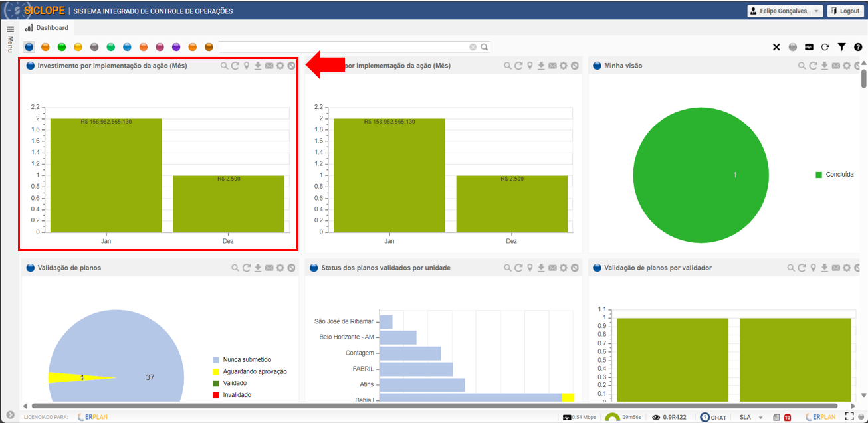This screenshot has height=423, width=868.
Task: Open the CHAT button in status bar
Action: (x=714, y=417)
